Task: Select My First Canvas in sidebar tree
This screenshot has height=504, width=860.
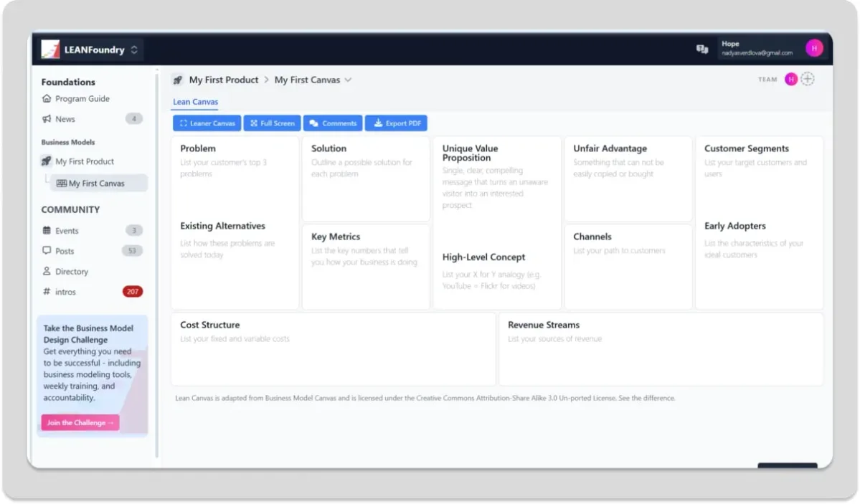Action: click(x=96, y=184)
